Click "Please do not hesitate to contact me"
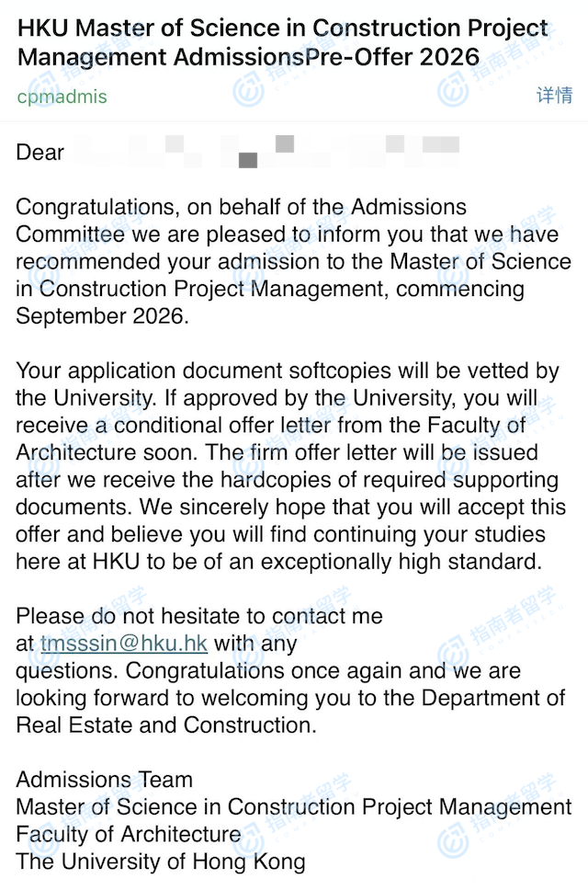 click(x=199, y=617)
